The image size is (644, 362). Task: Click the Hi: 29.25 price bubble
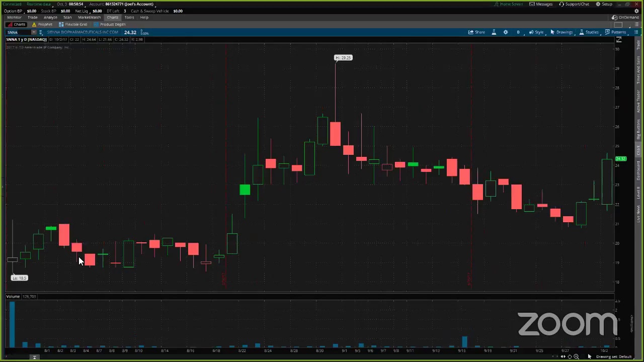(x=344, y=58)
